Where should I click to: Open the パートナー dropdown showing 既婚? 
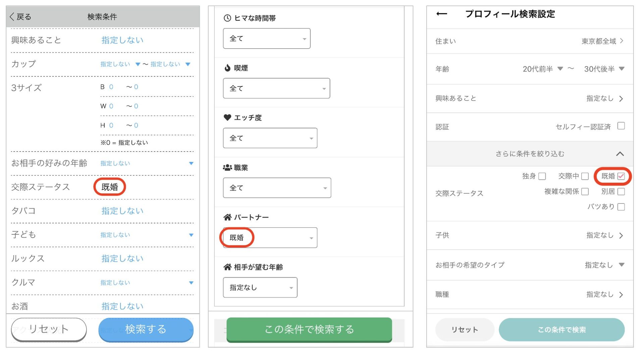click(x=270, y=238)
